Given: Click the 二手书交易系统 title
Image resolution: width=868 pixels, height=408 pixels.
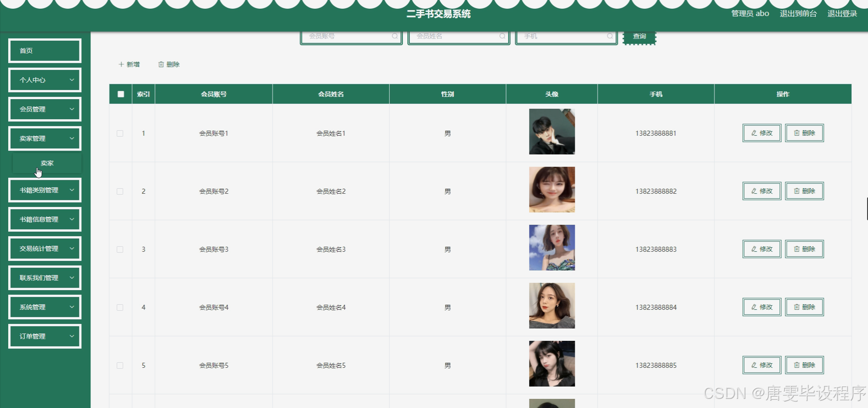Looking at the screenshot, I should point(439,14).
